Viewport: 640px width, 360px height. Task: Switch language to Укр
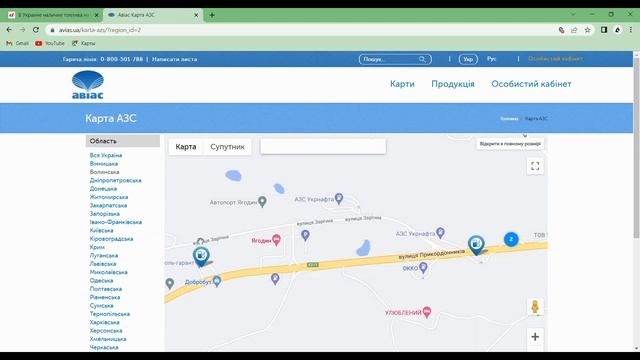pos(468,59)
